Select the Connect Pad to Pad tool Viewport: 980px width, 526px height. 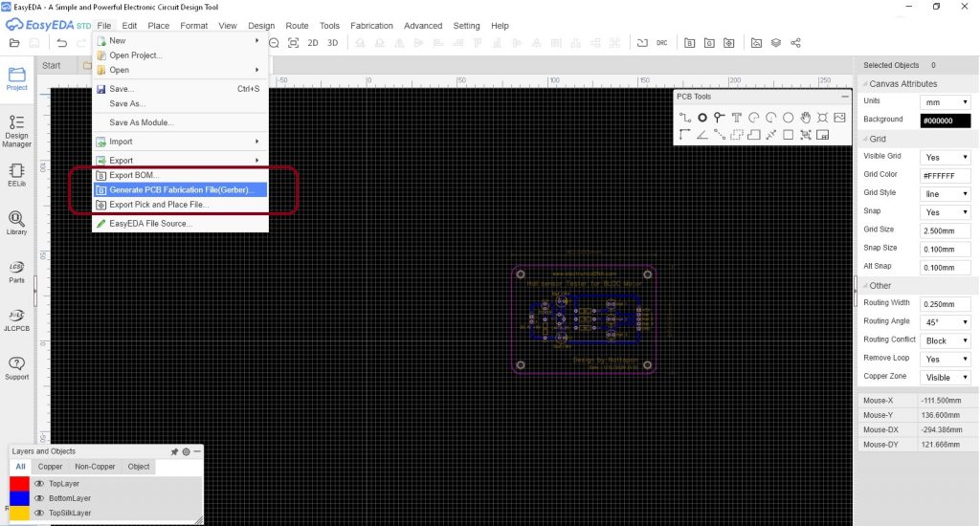720,134
